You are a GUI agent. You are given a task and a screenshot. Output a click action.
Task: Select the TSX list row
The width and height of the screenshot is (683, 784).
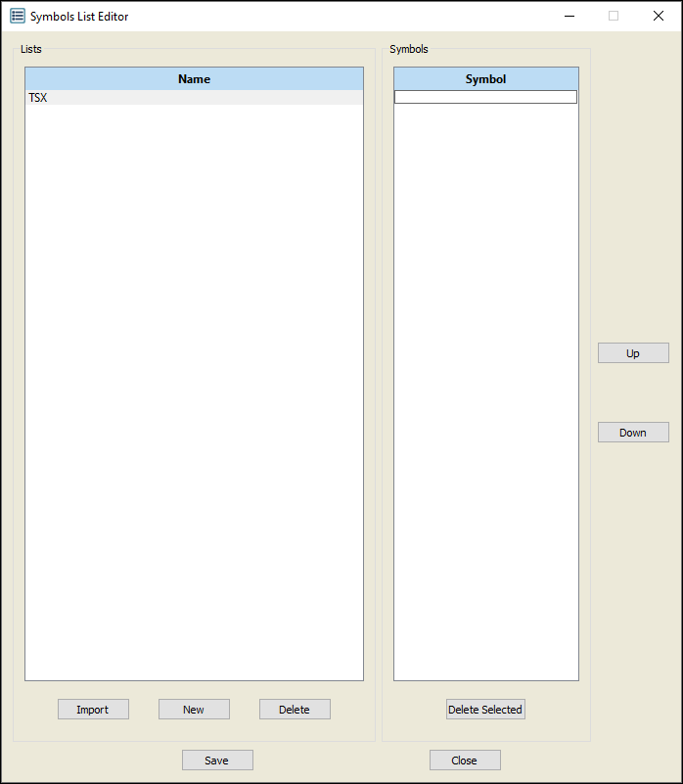point(194,98)
